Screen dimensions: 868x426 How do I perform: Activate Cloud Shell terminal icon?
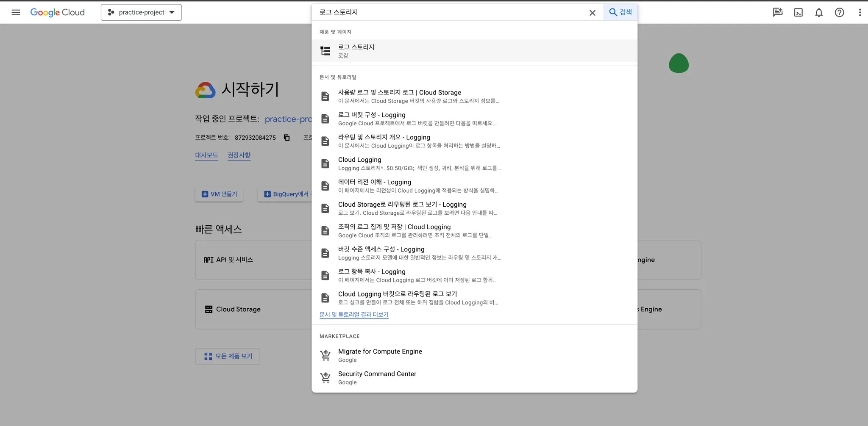pos(798,12)
